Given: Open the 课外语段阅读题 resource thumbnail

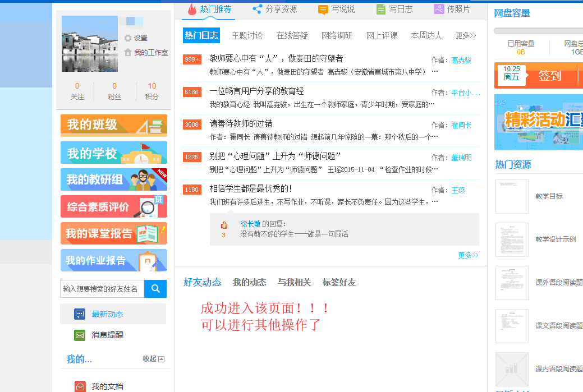Looking at the screenshot, I should point(512,283).
